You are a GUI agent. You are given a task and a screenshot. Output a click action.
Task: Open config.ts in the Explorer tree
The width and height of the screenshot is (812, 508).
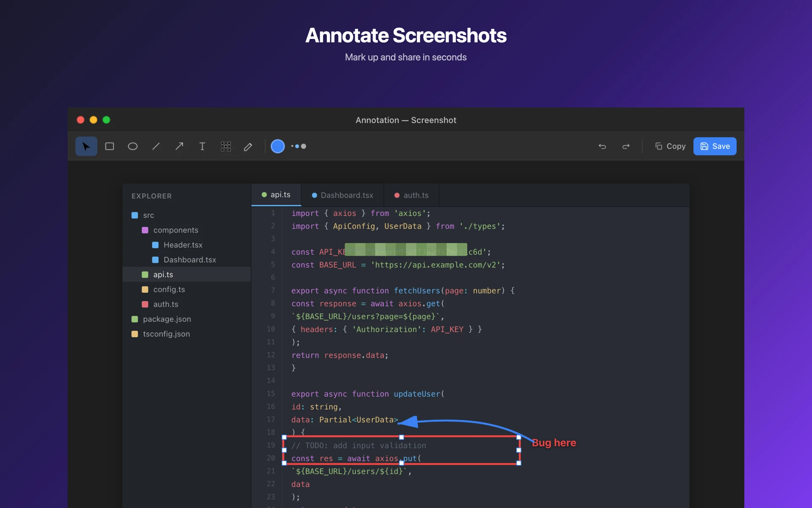coord(187,289)
